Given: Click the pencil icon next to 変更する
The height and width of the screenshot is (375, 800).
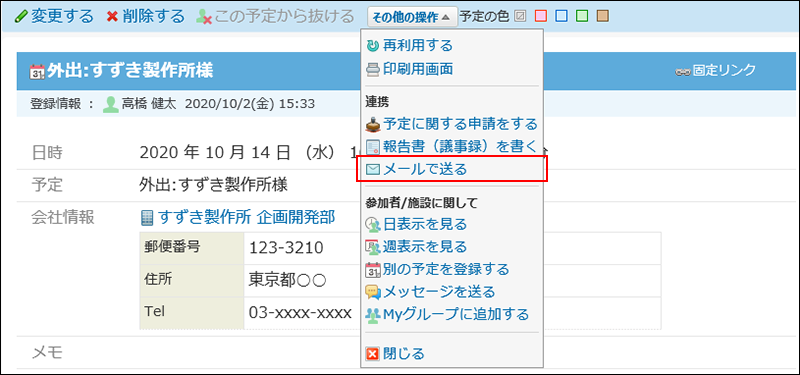Looking at the screenshot, I should (x=21, y=16).
